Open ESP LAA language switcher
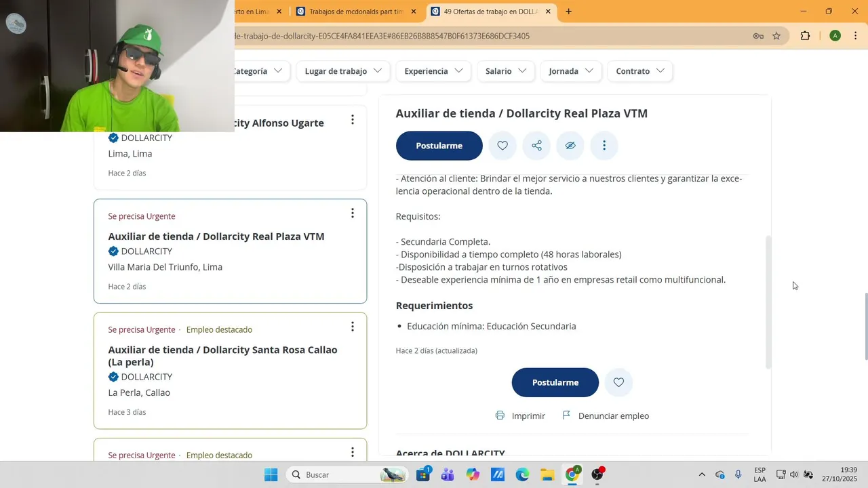The width and height of the screenshot is (868, 488). 760,474
